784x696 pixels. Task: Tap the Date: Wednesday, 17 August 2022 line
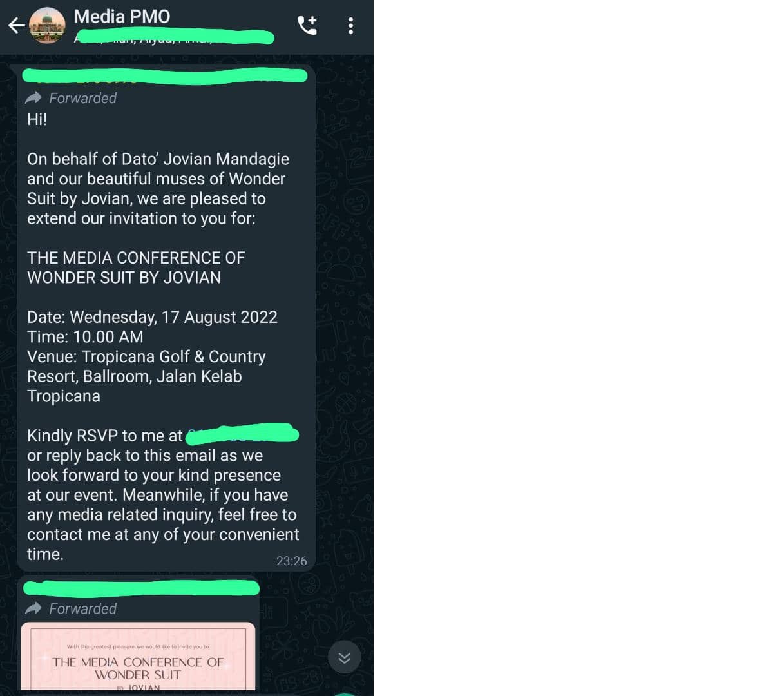click(152, 317)
